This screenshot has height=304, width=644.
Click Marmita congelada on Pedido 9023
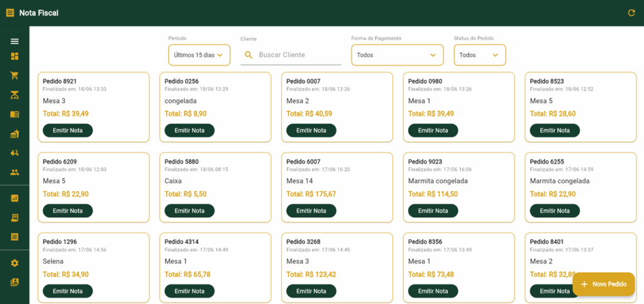(x=438, y=181)
